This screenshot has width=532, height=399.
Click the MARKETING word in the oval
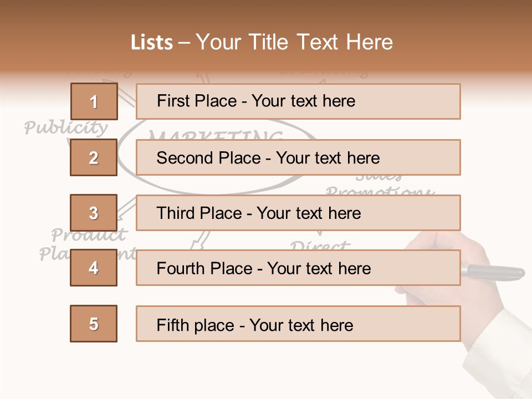216,135
